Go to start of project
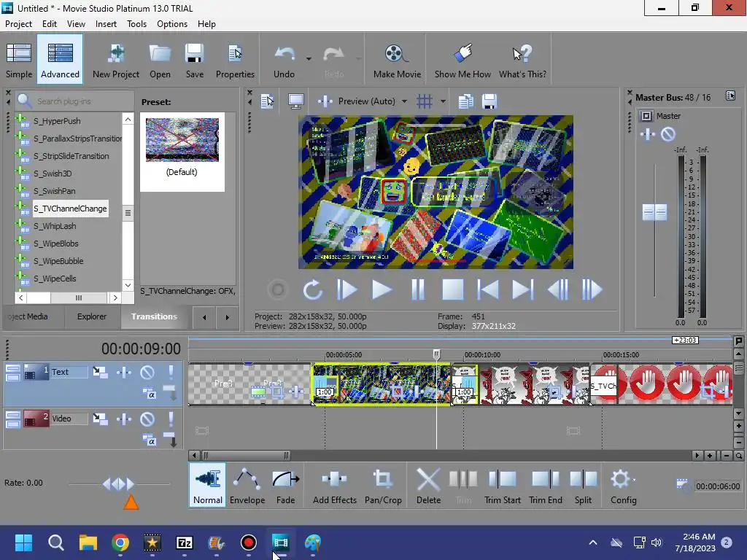Screen dimensions: 747x560 [487, 289]
